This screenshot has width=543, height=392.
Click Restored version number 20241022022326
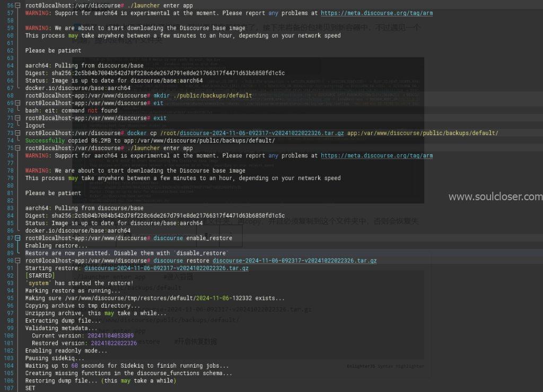coord(113,343)
